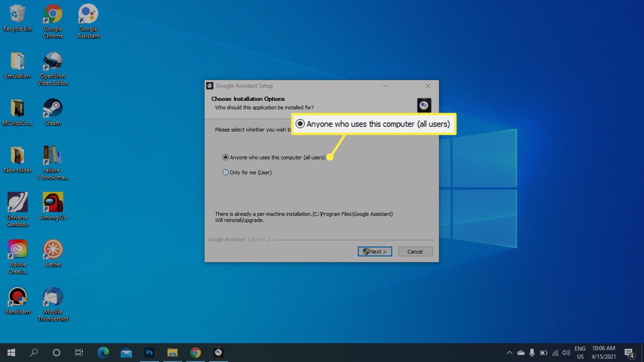Open the MCvidsCo folder icon

click(17, 112)
